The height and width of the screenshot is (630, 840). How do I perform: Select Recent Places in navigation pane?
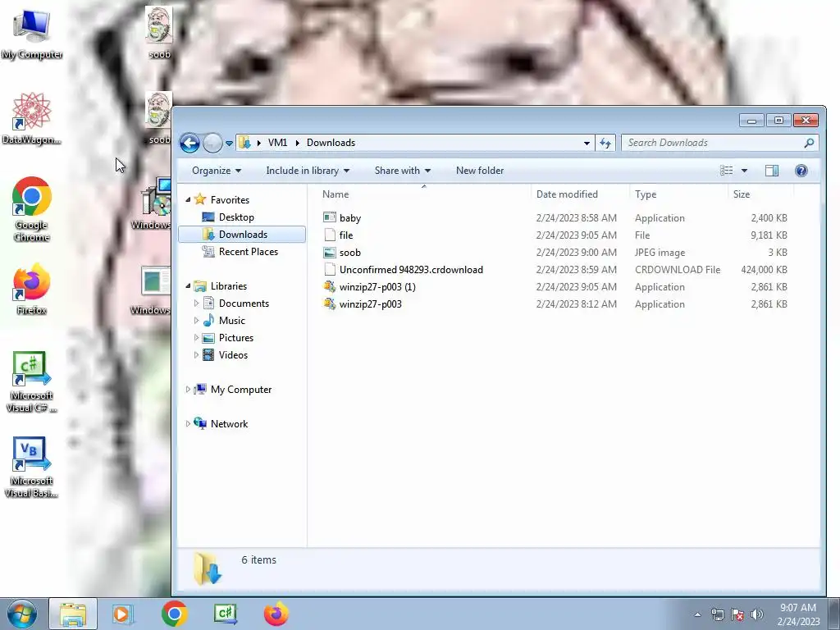(248, 251)
